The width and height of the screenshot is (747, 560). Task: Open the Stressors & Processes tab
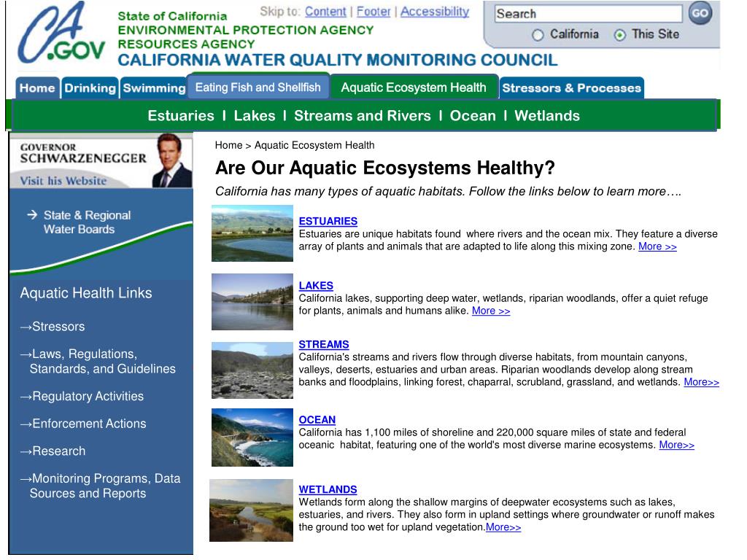(x=572, y=88)
